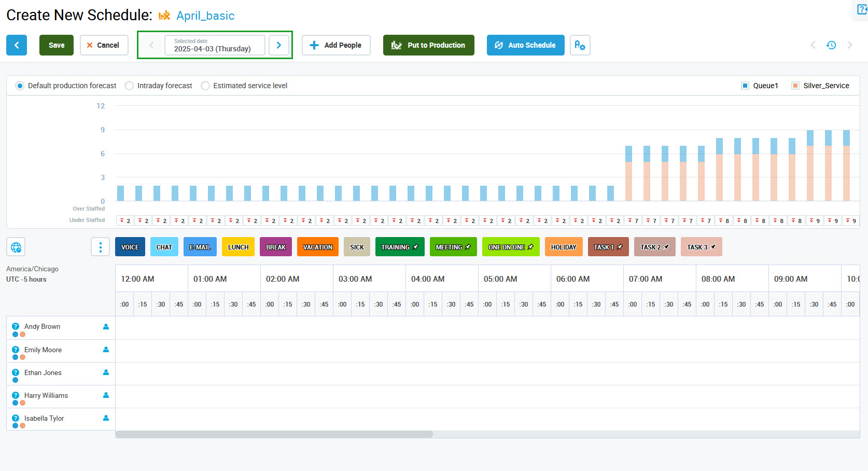Screen dimensions: 868x471
Task: Click the horizontal timeline scrollbar
Action: [x=274, y=434]
